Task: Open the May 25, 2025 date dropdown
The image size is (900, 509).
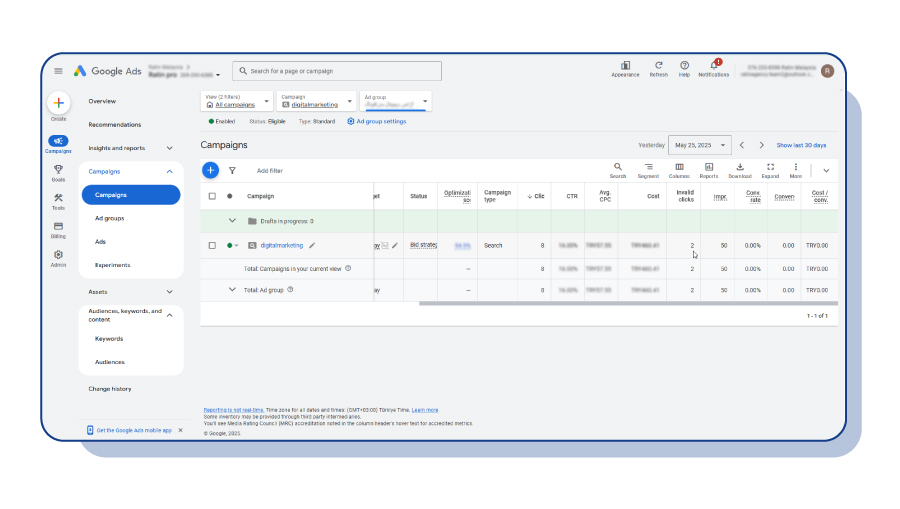Action: pos(700,145)
